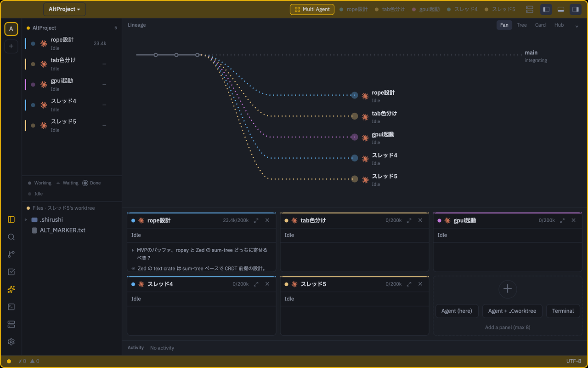Open explorer panel icon in activity bar
The image size is (588, 368).
11,219
